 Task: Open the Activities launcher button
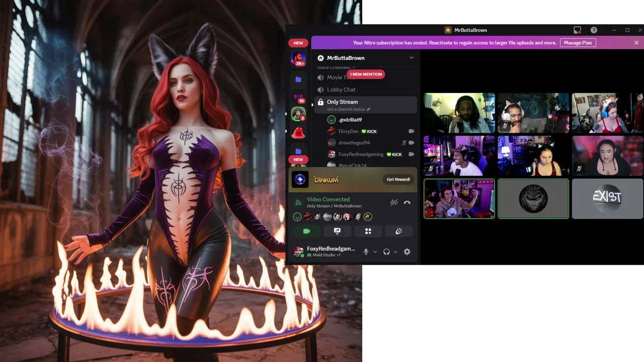pyautogui.click(x=368, y=231)
